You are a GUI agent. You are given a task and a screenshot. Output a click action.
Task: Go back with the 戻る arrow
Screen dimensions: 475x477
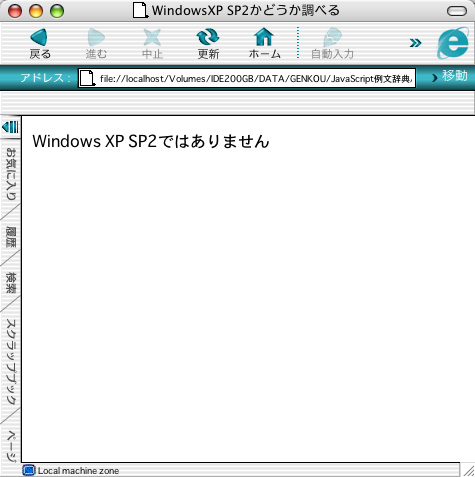tap(39, 43)
